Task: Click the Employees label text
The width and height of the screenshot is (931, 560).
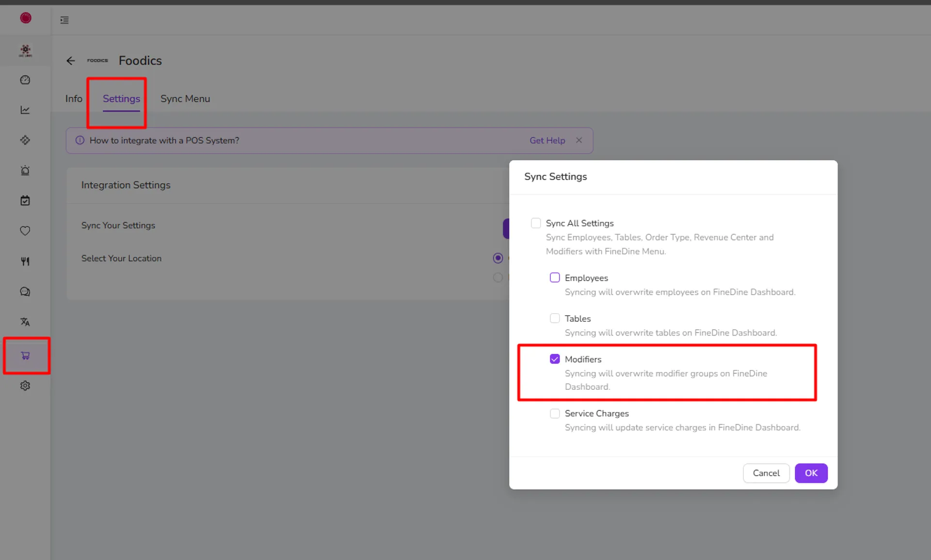Action: pos(586,278)
